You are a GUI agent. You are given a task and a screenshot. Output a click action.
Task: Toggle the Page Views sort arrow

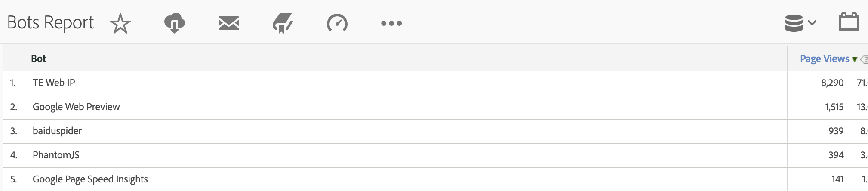coord(855,59)
